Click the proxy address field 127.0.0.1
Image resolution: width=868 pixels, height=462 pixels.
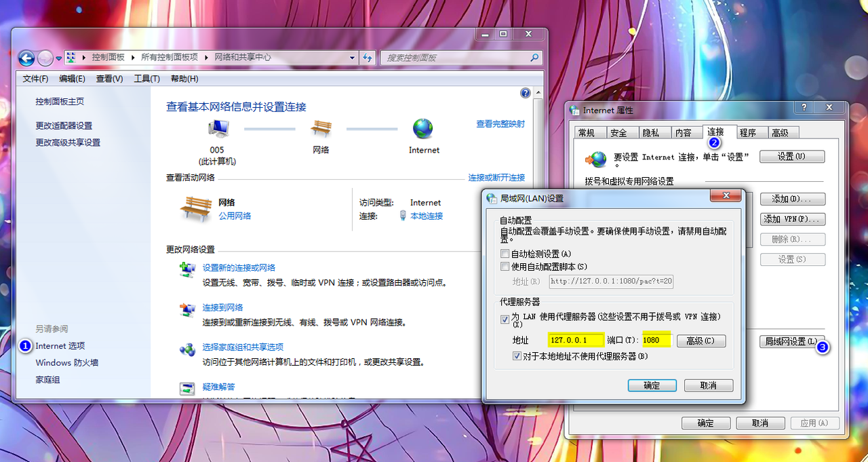[x=576, y=340]
